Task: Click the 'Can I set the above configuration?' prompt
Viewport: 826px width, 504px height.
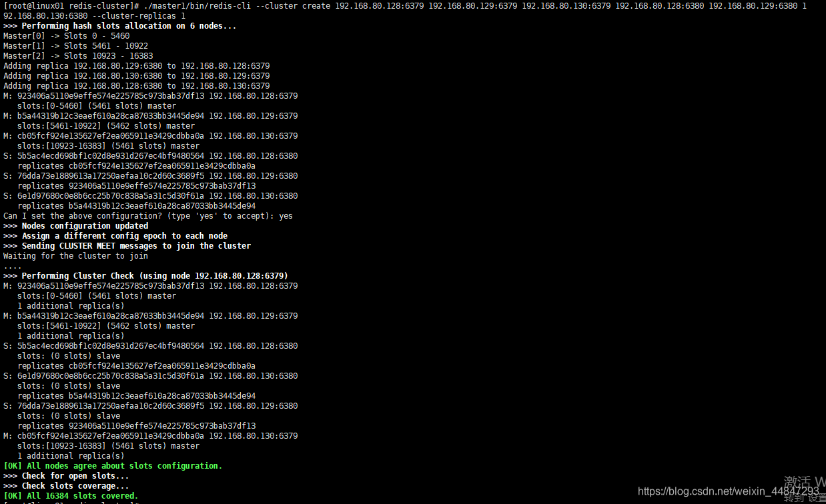Action: click(x=148, y=215)
